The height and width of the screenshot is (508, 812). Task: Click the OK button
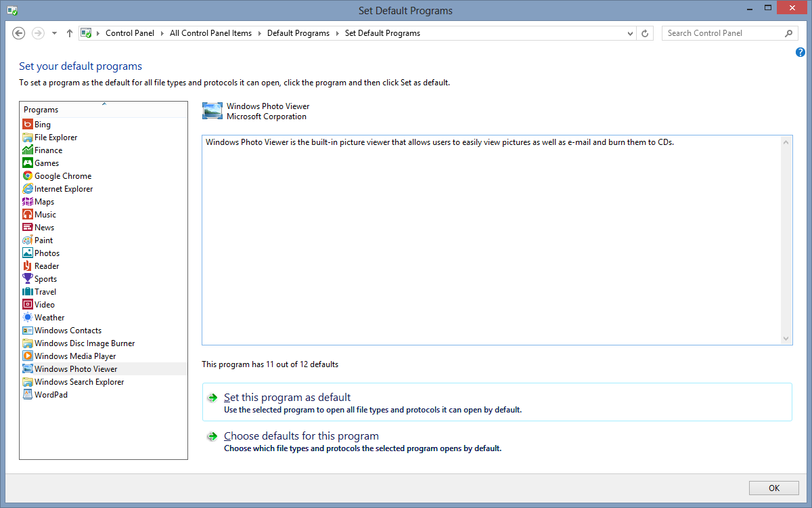click(x=774, y=488)
